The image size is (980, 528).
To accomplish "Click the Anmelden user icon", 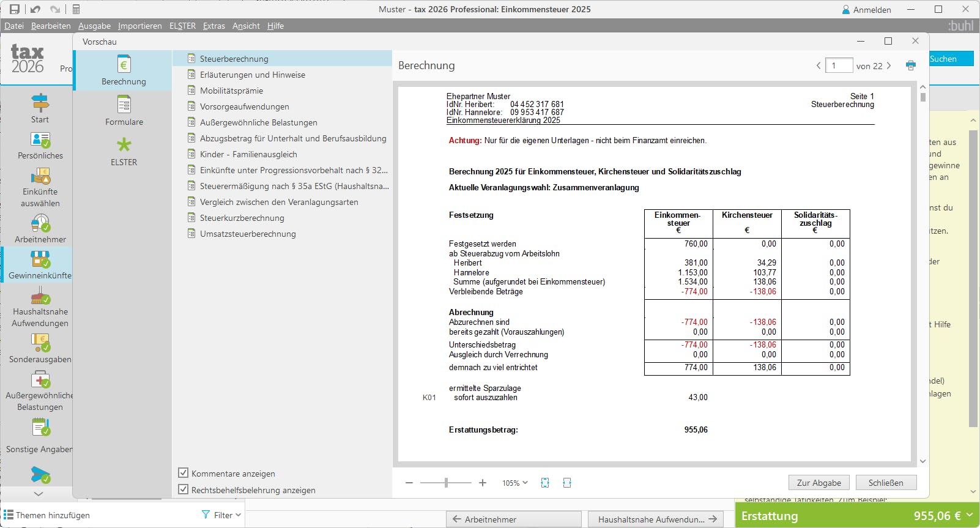I will point(846,10).
